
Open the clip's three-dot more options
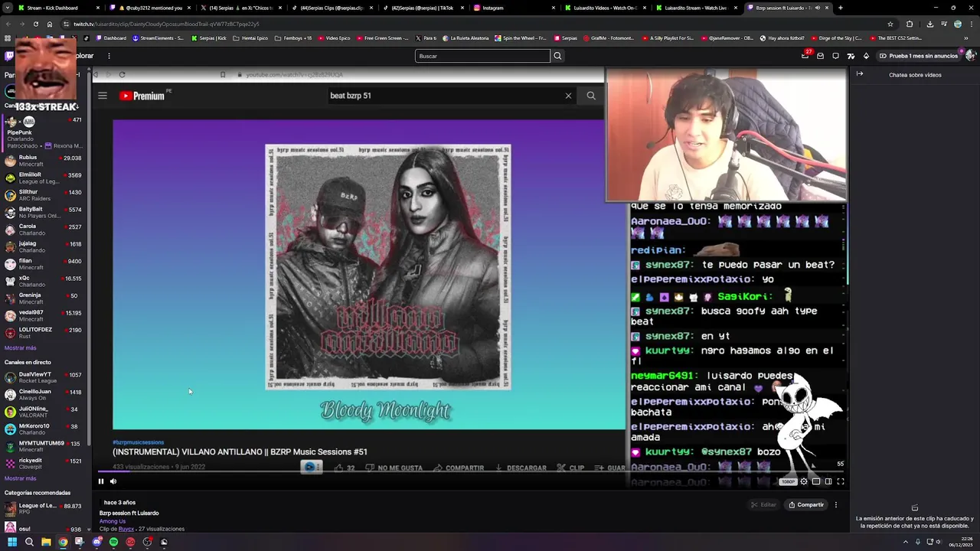click(836, 504)
